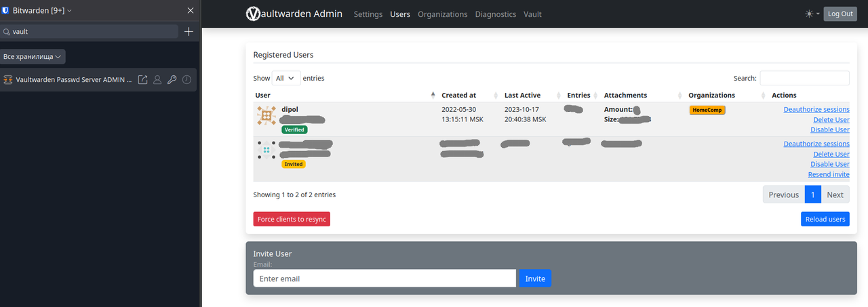The width and height of the screenshot is (868, 307).
Task: Click the clock TOTP icon for Vaultwarden entry
Action: click(186, 80)
